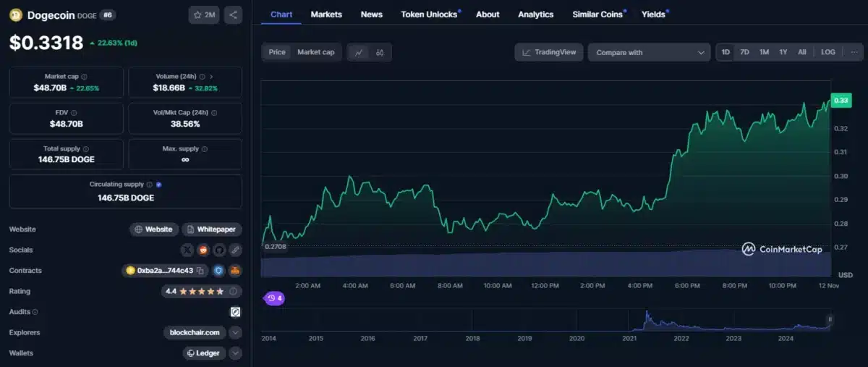
Task: Open the more chart options ellipsis
Action: (x=854, y=52)
